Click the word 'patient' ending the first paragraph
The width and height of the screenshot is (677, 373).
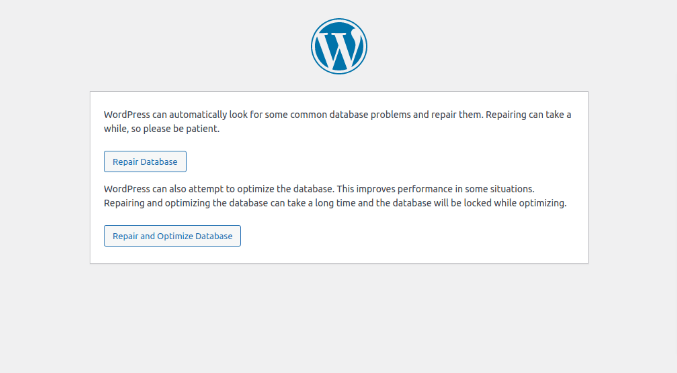tap(202, 129)
